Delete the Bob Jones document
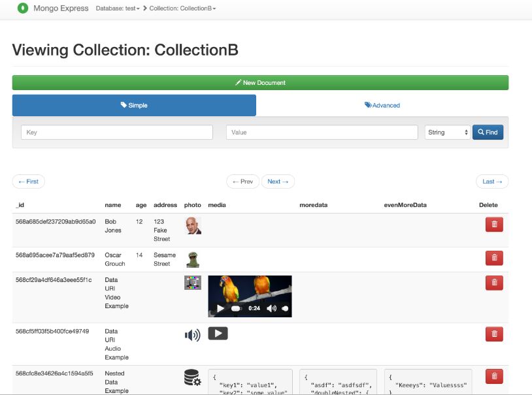This screenshot has width=532, height=395. click(x=494, y=224)
